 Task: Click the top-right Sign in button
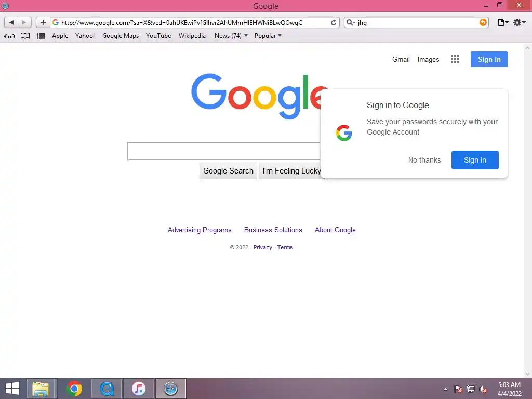[x=489, y=59]
